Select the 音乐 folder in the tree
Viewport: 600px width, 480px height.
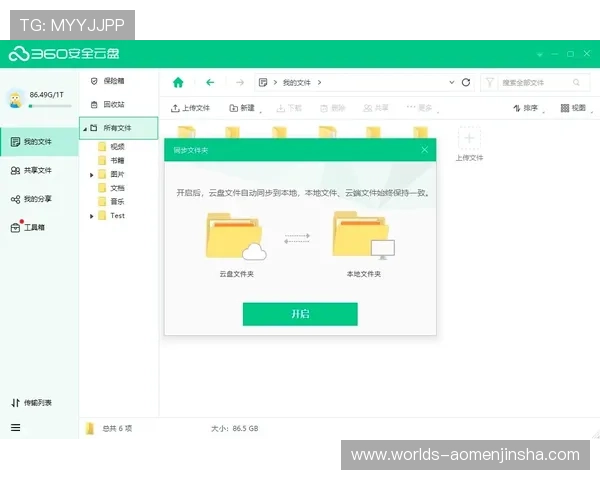[111, 202]
